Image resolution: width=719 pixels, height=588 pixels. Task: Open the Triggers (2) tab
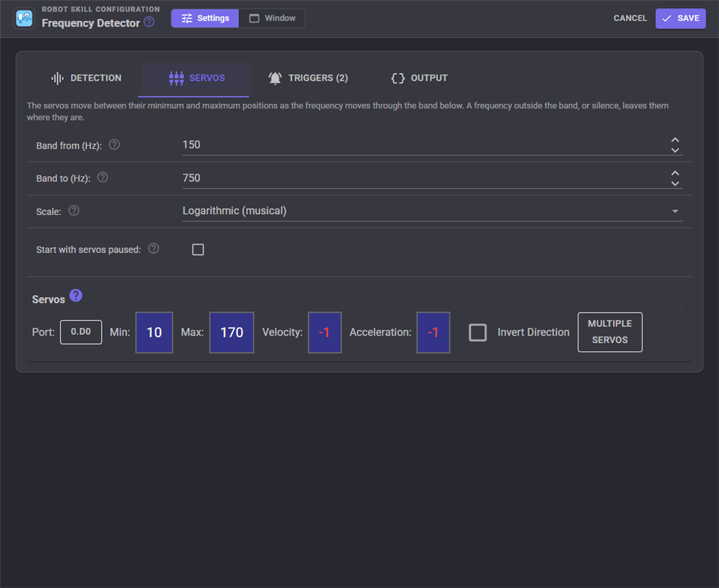pyautogui.click(x=308, y=78)
